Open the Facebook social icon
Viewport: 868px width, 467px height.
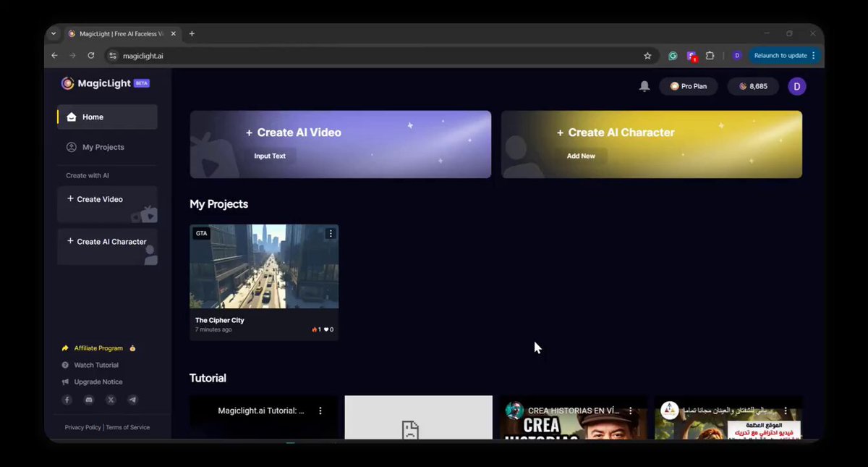coord(67,400)
